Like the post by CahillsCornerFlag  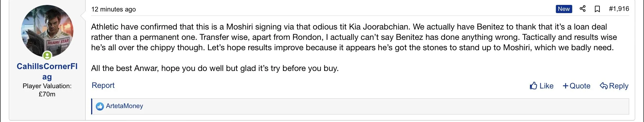(x=541, y=86)
